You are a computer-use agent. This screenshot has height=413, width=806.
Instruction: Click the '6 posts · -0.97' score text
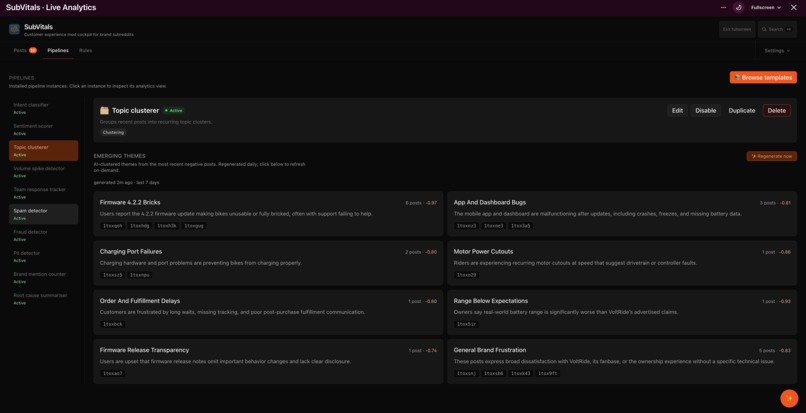click(421, 203)
